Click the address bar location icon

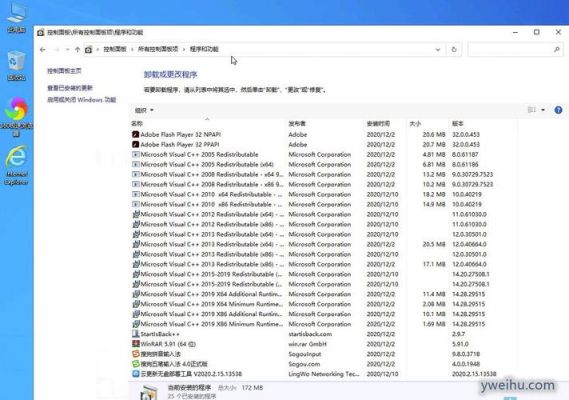88,49
